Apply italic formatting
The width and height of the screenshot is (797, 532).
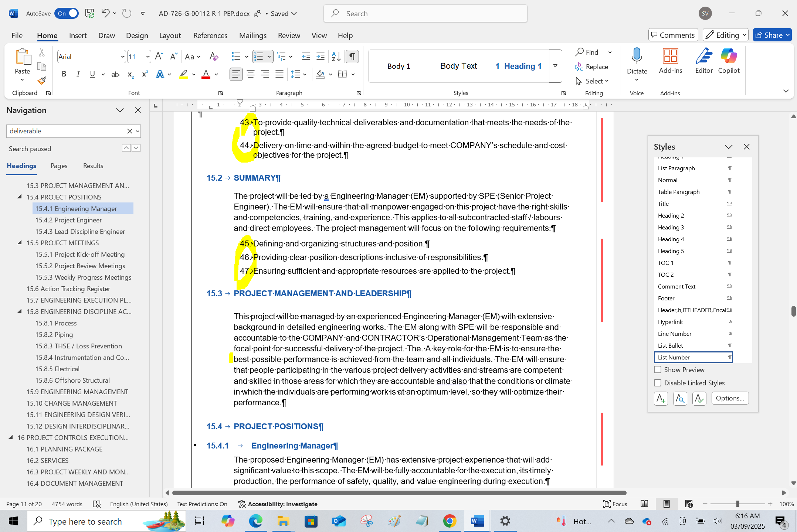point(78,74)
